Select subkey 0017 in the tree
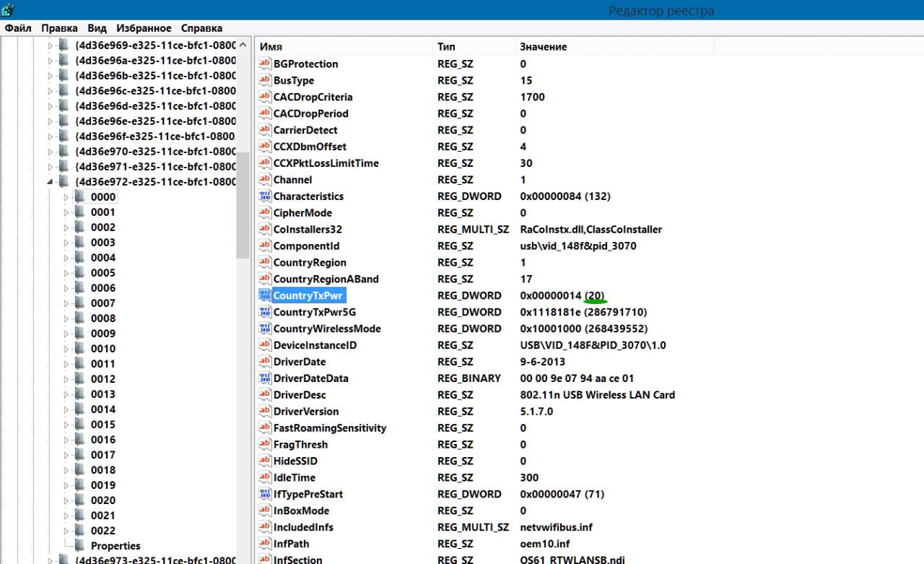Image resolution: width=924 pixels, height=564 pixels. (x=103, y=455)
